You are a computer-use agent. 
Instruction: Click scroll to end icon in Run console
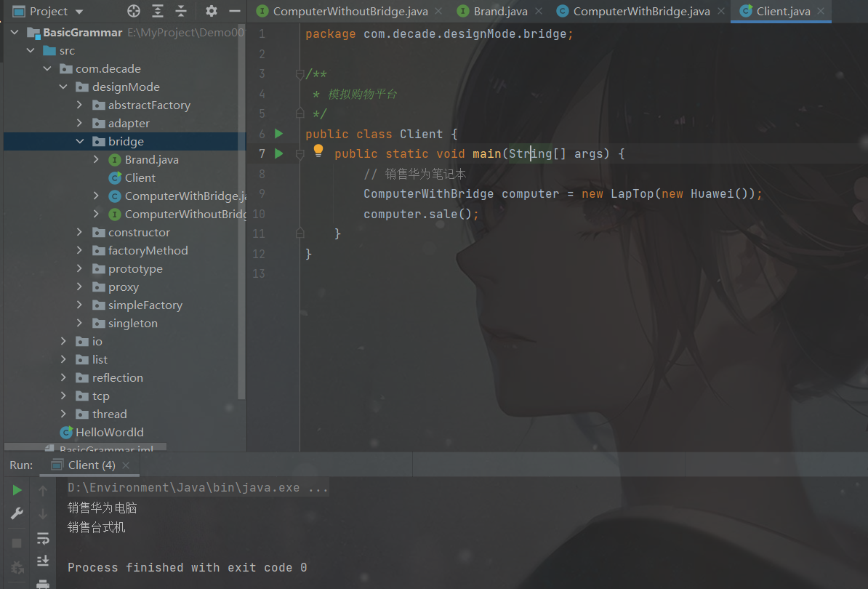pos(43,561)
